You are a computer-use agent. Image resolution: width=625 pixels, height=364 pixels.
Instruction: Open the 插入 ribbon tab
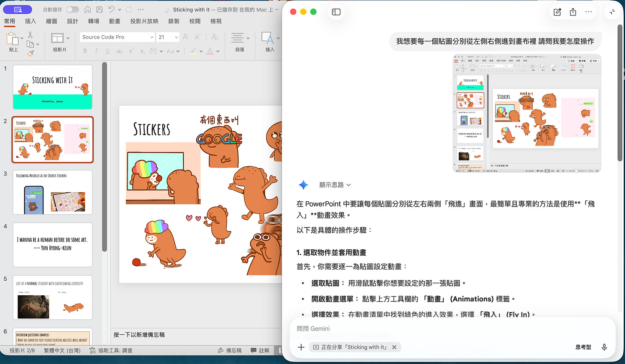click(x=30, y=21)
